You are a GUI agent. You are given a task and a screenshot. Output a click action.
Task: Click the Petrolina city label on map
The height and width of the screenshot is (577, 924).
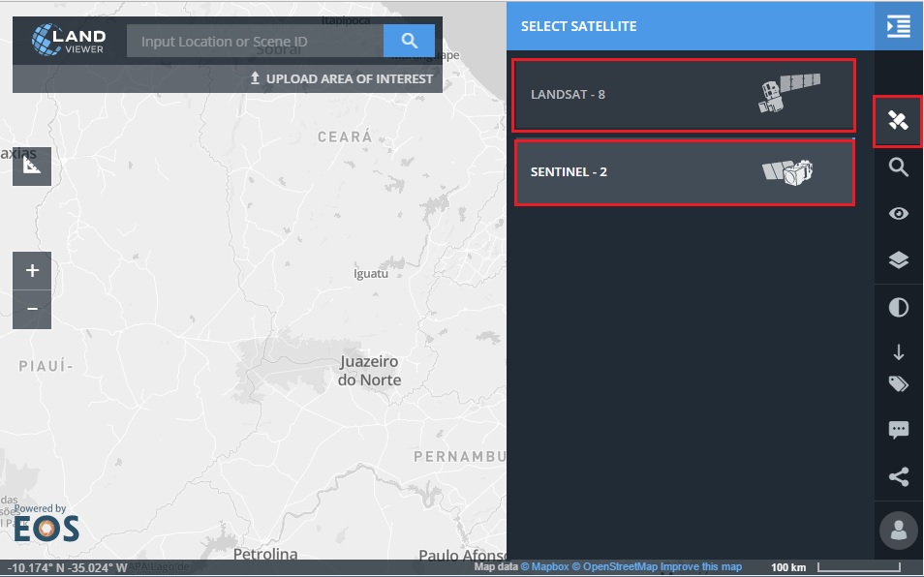(x=265, y=554)
